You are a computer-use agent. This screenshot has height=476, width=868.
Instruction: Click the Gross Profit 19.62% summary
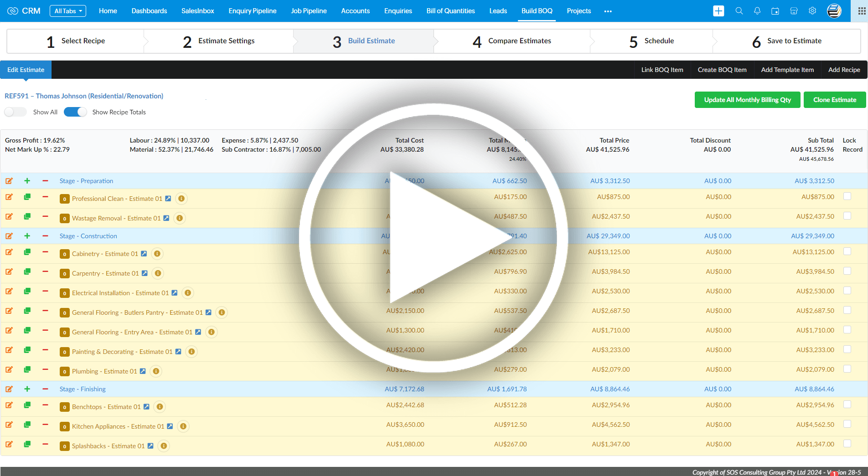point(35,140)
